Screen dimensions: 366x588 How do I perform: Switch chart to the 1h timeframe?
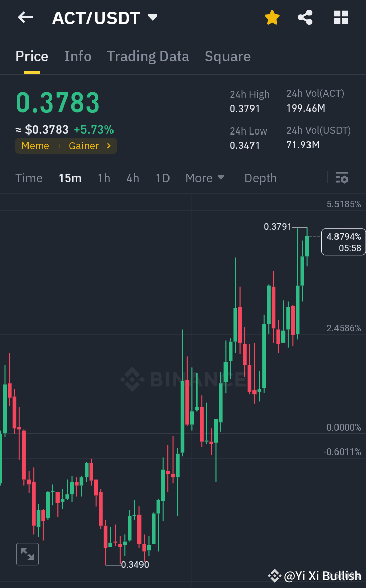pyautogui.click(x=104, y=178)
